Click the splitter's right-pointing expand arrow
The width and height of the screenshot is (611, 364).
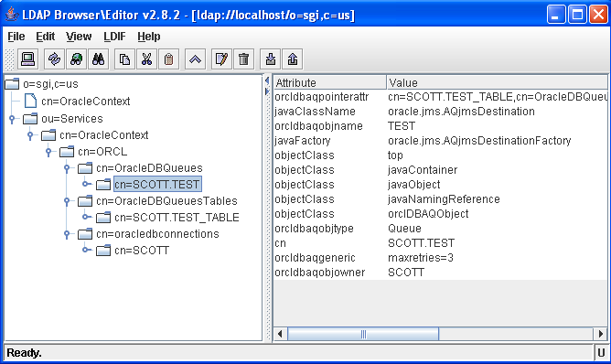(x=267, y=91)
